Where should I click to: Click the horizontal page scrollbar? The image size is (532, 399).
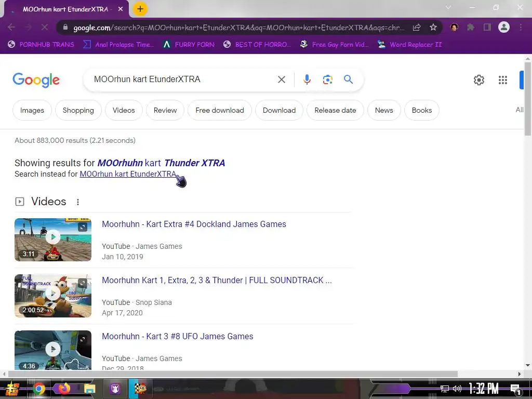(x=233, y=374)
